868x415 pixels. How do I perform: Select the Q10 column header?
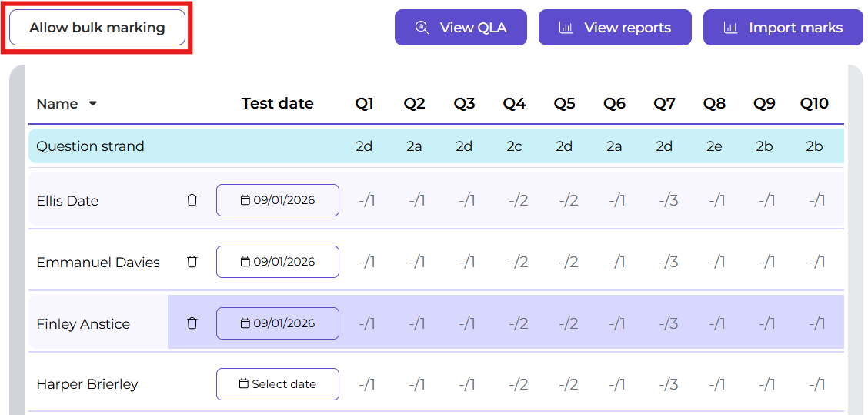(814, 104)
